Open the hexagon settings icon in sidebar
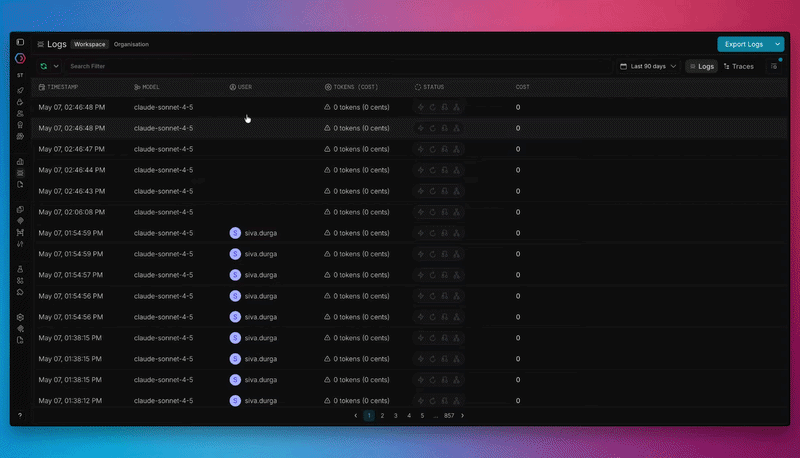The height and width of the screenshot is (458, 800). point(20,317)
